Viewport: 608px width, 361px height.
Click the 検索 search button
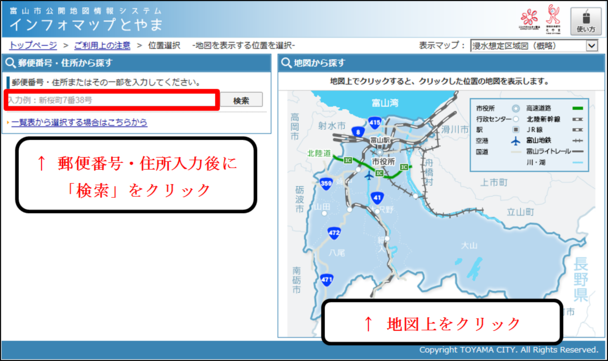pos(241,100)
